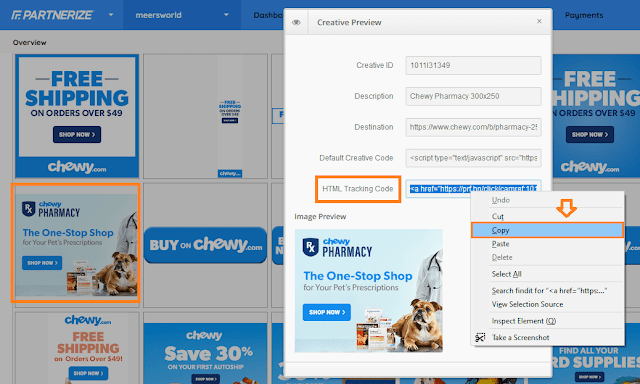
Task: Select Copy in the context menu
Action: pyautogui.click(x=547, y=230)
